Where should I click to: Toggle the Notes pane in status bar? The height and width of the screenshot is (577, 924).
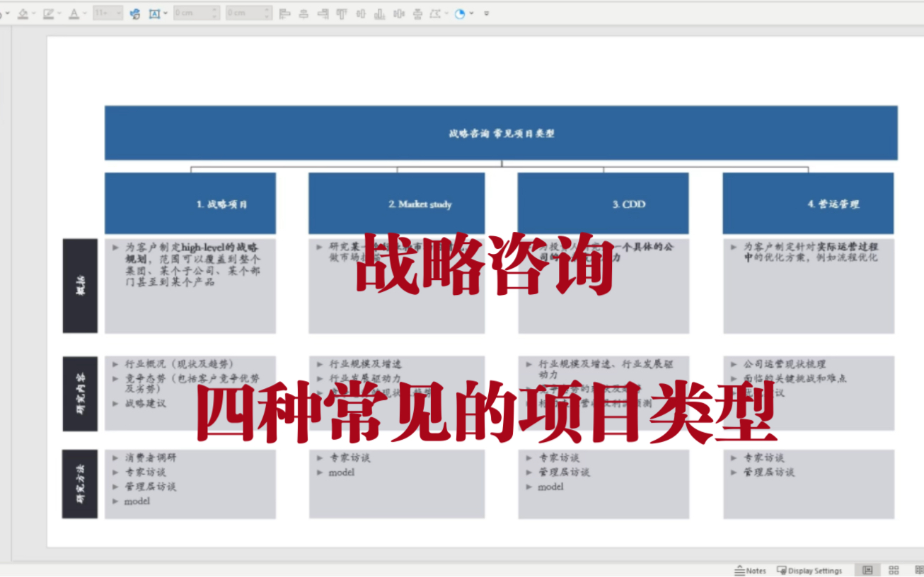(x=751, y=571)
